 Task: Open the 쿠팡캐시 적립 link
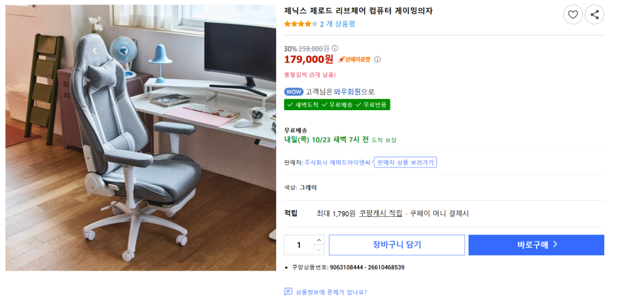pyautogui.click(x=380, y=213)
